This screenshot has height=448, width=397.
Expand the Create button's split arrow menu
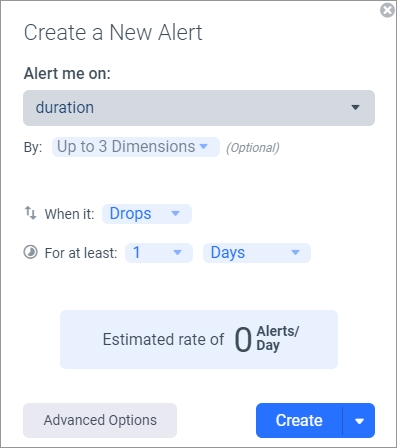point(359,421)
